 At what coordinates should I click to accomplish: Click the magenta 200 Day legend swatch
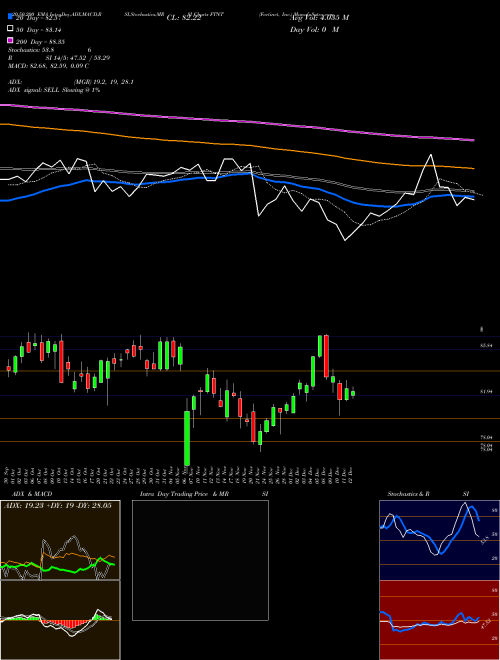coord(10,40)
